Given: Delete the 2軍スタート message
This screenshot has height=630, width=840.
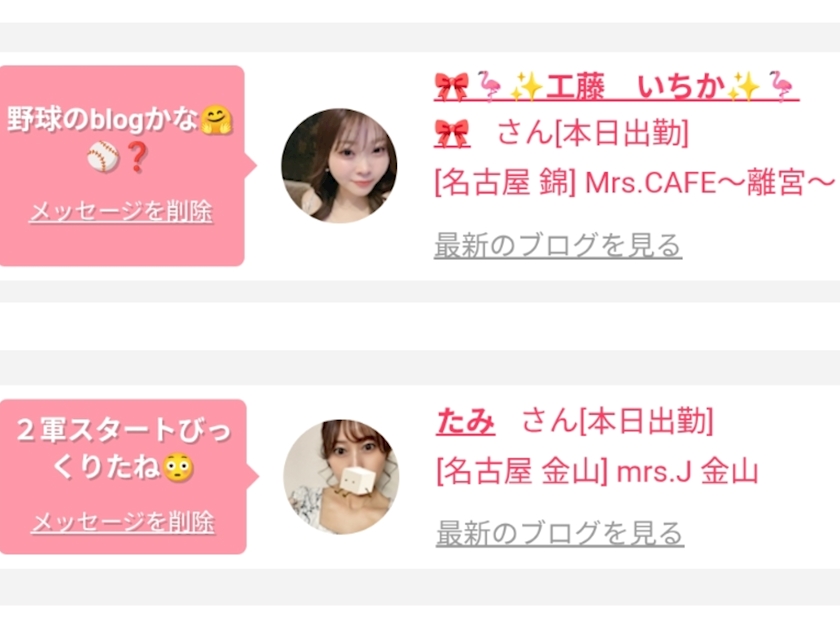Looking at the screenshot, I should pyautogui.click(x=123, y=522).
